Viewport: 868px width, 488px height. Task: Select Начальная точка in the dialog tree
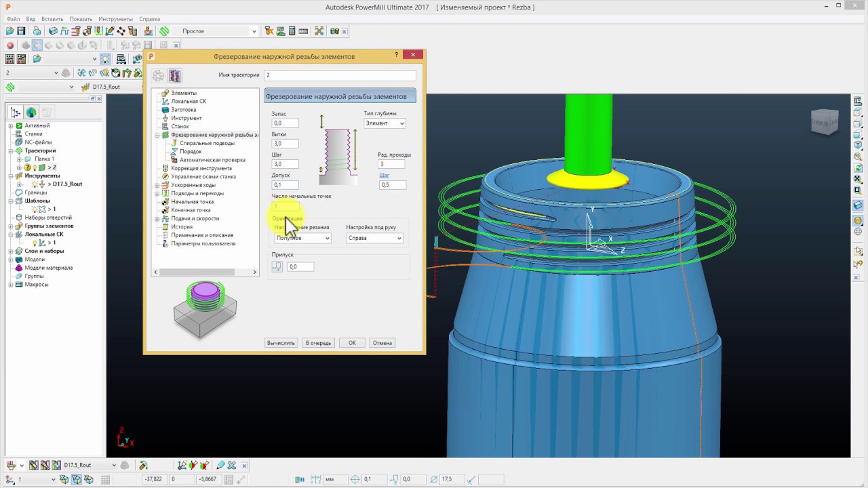coord(192,202)
